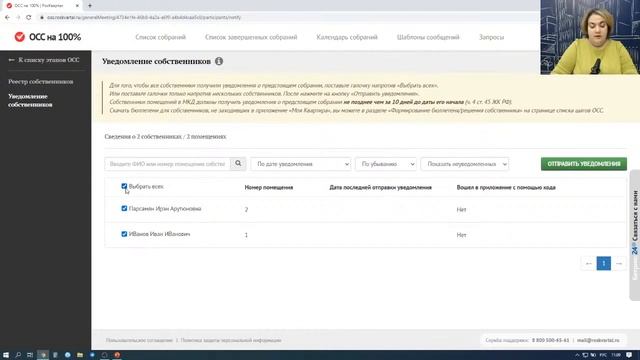Open the Windows Start menu

[6, 355]
